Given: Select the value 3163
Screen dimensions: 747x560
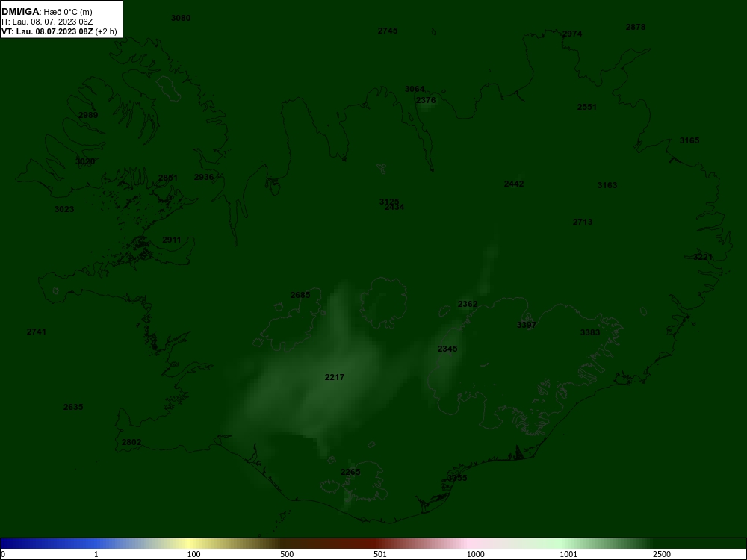Looking at the screenshot, I should [x=607, y=184].
